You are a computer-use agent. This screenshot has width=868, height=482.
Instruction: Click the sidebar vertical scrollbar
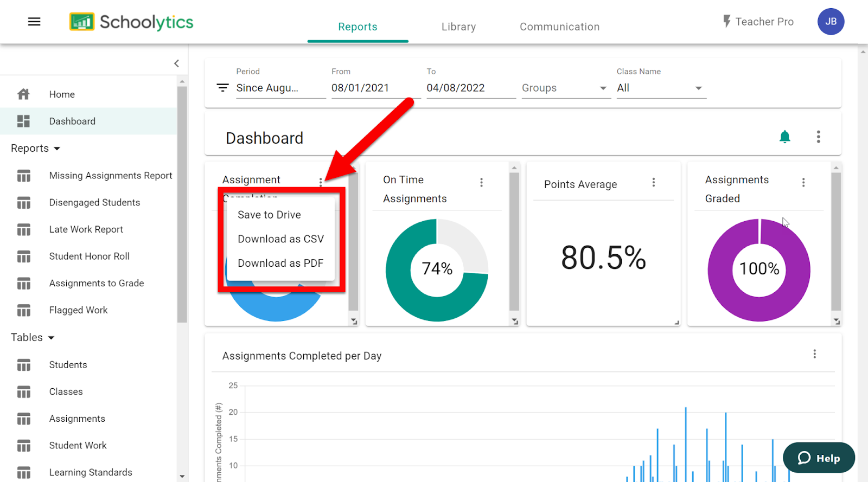click(182, 205)
